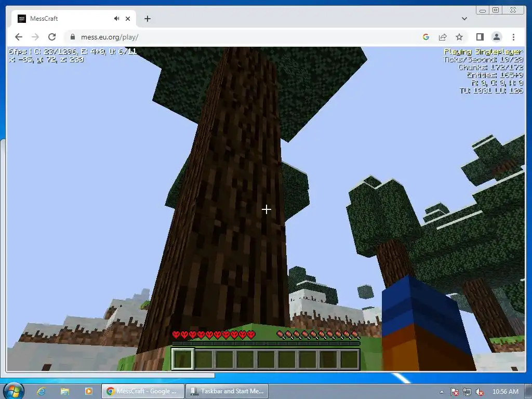This screenshot has width=532, height=399.
Task: Go back with the browser back arrow
Action: pyautogui.click(x=19, y=37)
